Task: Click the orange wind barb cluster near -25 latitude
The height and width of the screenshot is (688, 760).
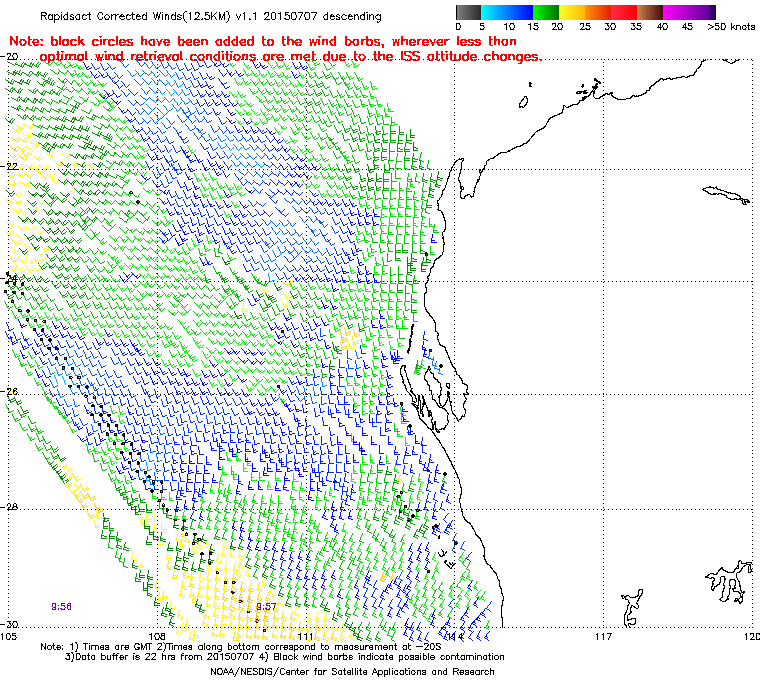Action: click(349, 338)
